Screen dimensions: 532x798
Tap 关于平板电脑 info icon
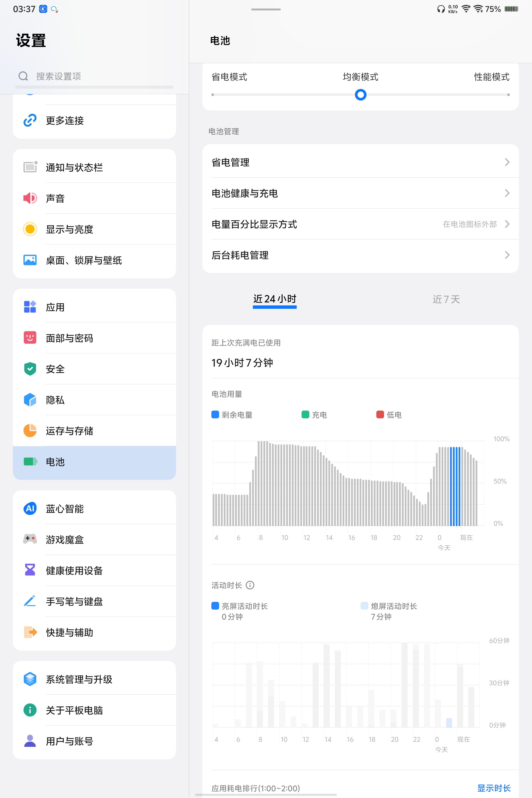coord(30,710)
